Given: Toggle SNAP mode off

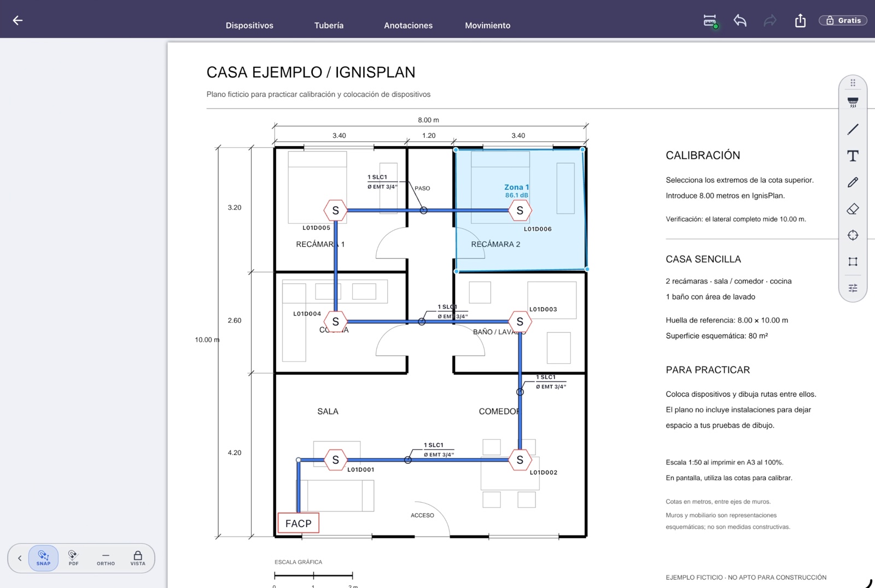Looking at the screenshot, I should coord(43,558).
